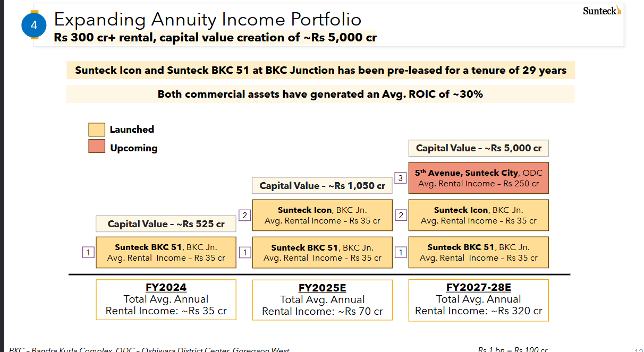Click the blue circle numbered 4
644x352 pixels.
[x=34, y=25]
